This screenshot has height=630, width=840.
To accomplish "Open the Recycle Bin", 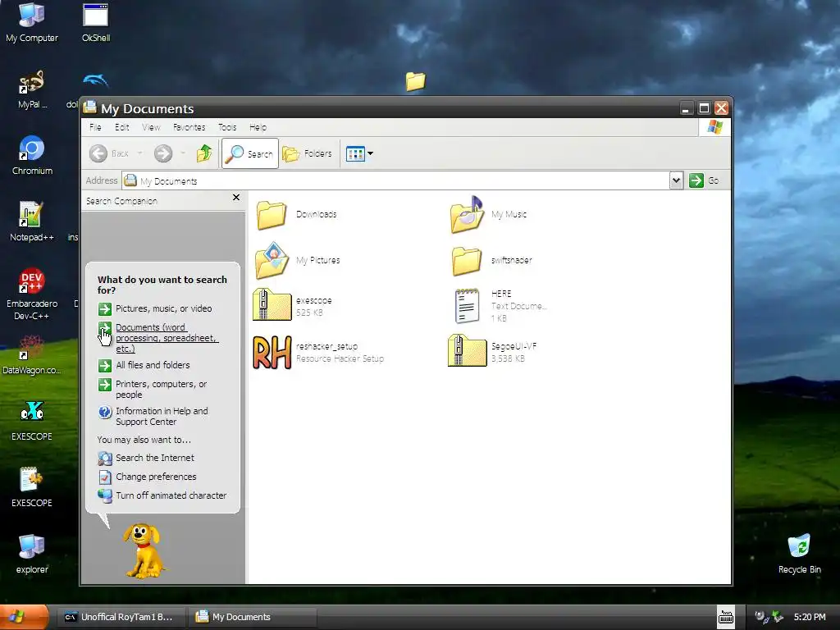I will (799, 554).
